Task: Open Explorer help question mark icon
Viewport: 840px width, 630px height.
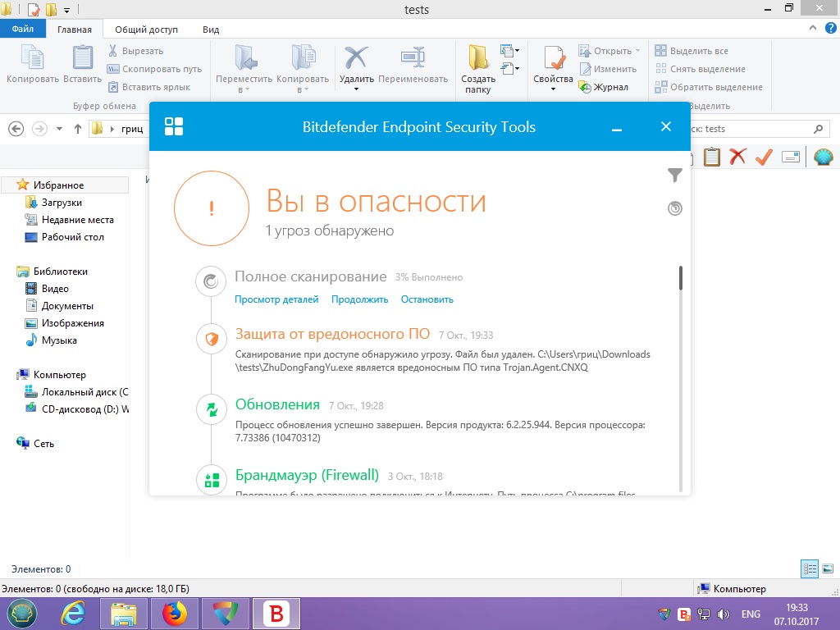Action: [831, 29]
